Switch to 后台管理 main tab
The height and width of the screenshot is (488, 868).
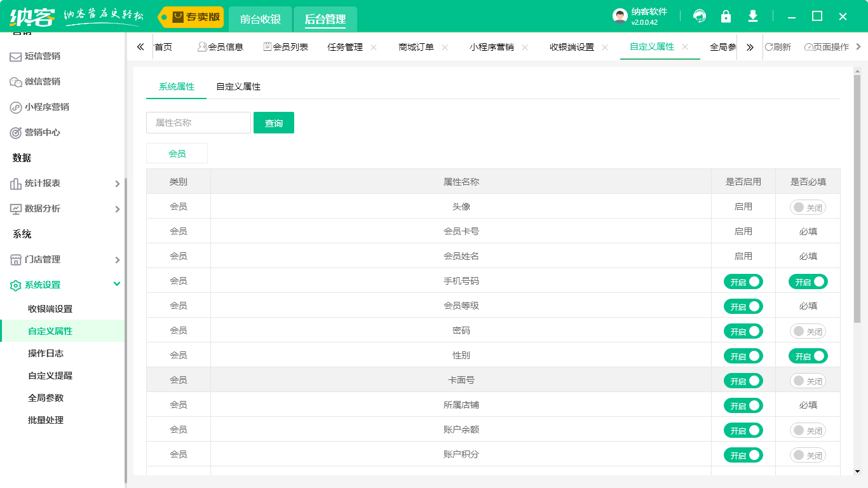325,19
